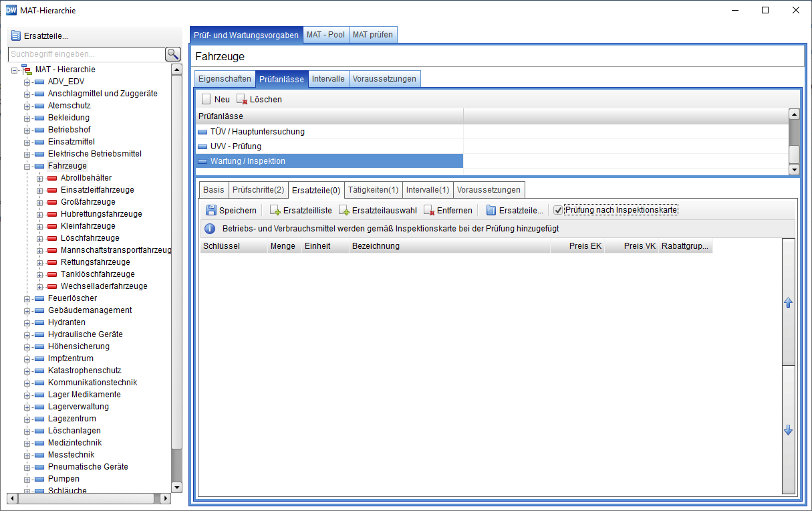
Task: Uncheck Prüfung nach Inspektionskarte checkbox
Action: click(558, 210)
